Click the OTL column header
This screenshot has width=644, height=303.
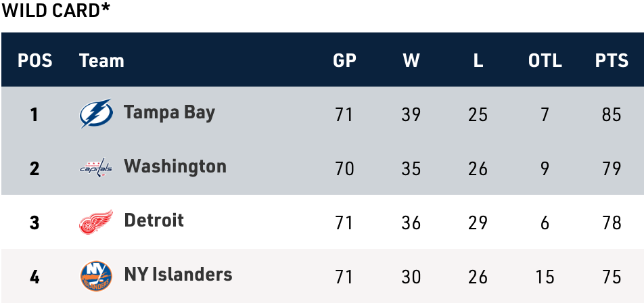pyautogui.click(x=545, y=61)
